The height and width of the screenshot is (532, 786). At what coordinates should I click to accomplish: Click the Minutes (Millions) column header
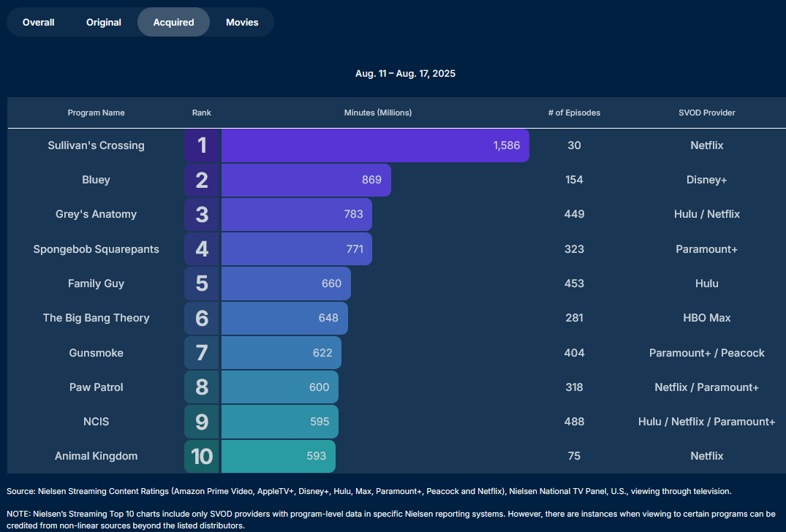(x=378, y=113)
